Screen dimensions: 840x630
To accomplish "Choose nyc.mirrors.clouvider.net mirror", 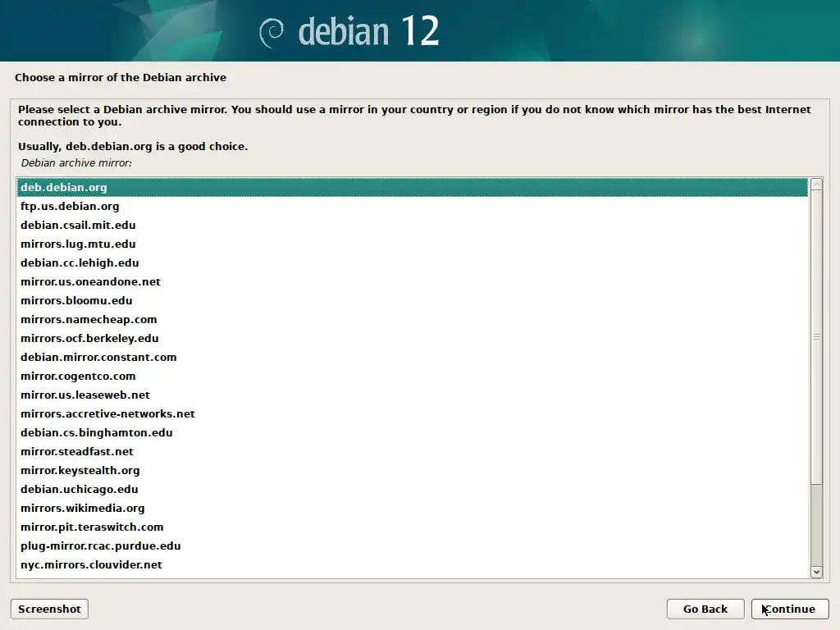I will [412, 564].
